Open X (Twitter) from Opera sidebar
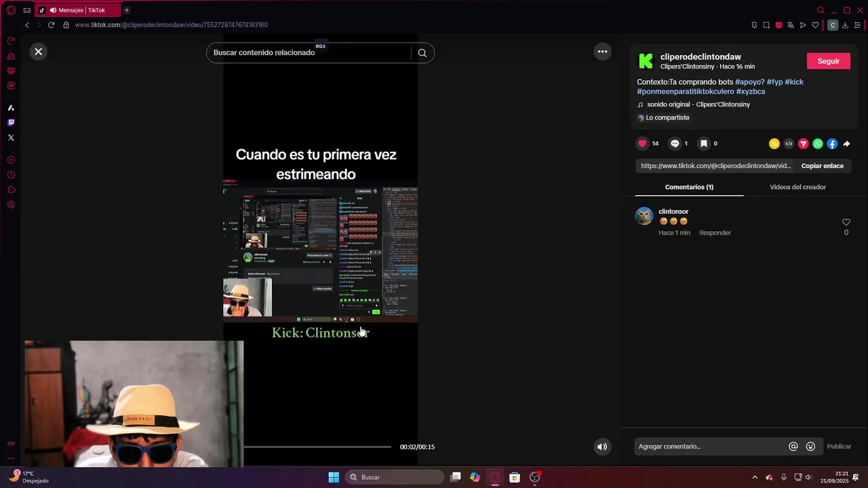The height and width of the screenshot is (488, 868). coord(11,138)
